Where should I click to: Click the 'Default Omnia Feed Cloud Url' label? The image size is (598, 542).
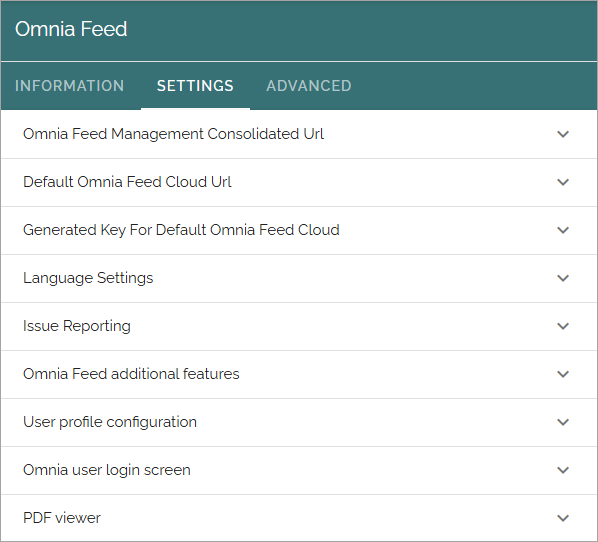[x=127, y=182]
